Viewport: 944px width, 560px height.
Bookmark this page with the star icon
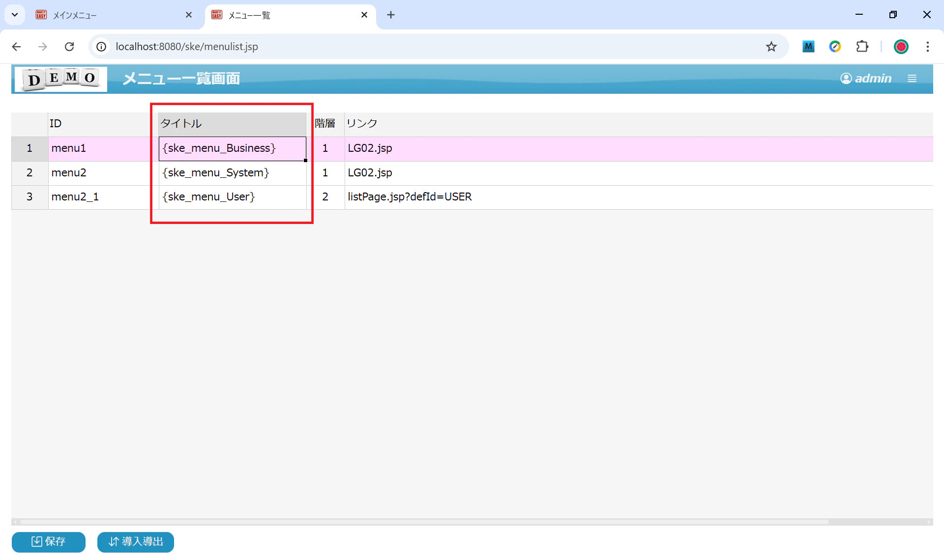click(x=771, y=47)
